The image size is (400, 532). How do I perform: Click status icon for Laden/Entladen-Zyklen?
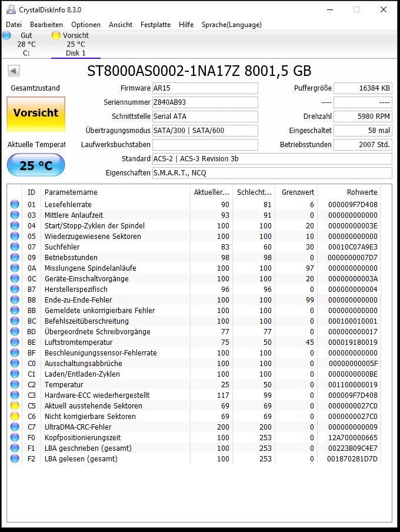tap(15, 374)
